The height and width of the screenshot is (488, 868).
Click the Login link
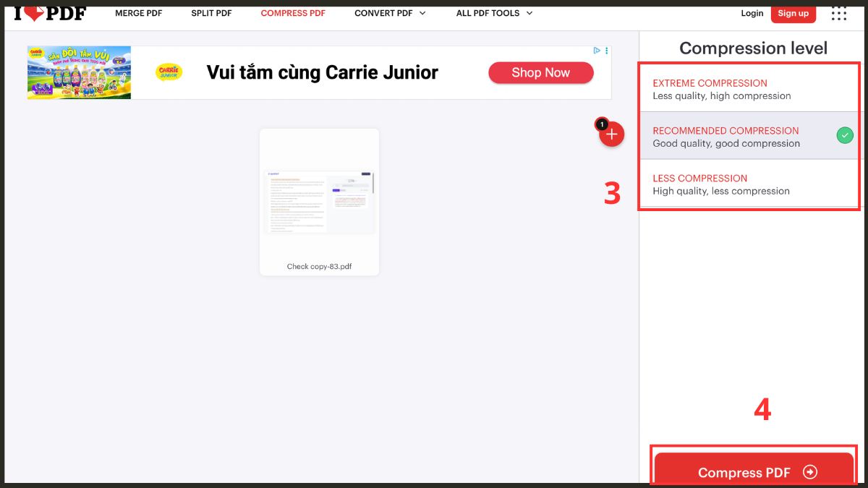click(x=752, y=13)
